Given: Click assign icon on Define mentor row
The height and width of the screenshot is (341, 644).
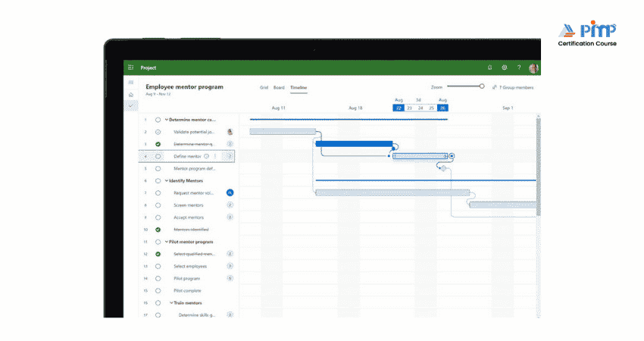Looking at the screenshot, I should tap(229, 156).
